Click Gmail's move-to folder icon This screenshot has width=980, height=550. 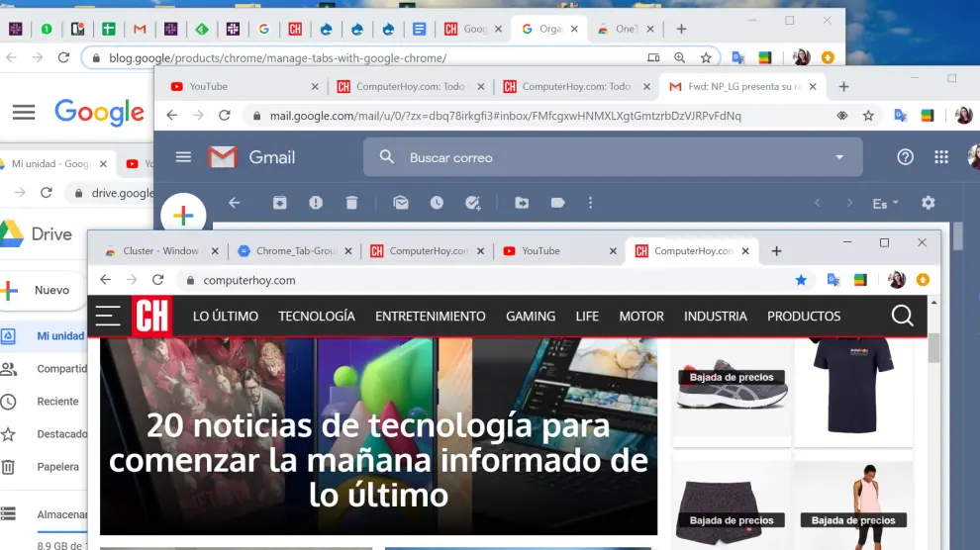(x=522, y=203)
